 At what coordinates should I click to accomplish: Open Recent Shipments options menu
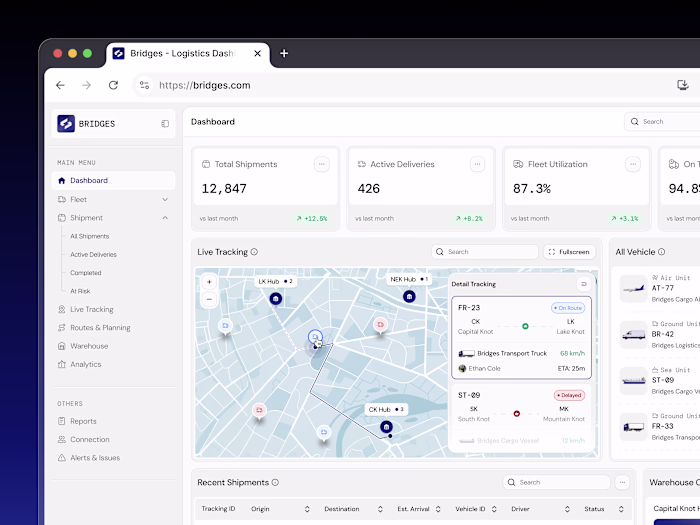coord(622,482)
